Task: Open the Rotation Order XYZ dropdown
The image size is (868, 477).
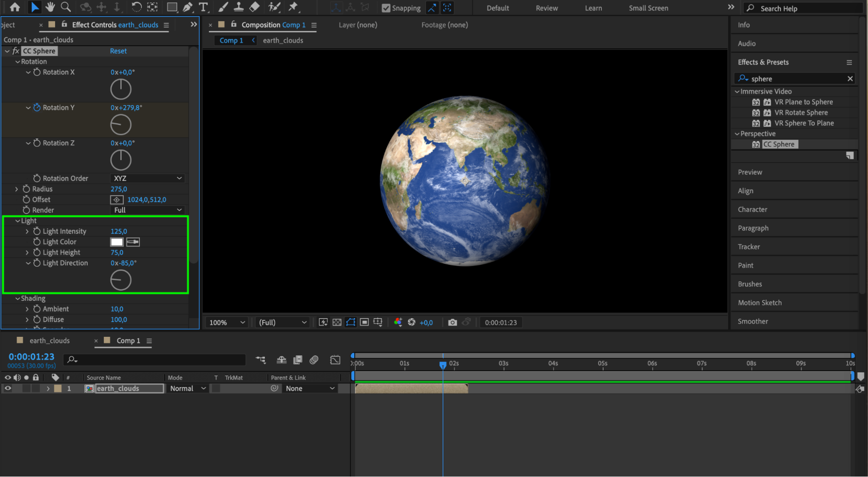Action: click(148, 178)
